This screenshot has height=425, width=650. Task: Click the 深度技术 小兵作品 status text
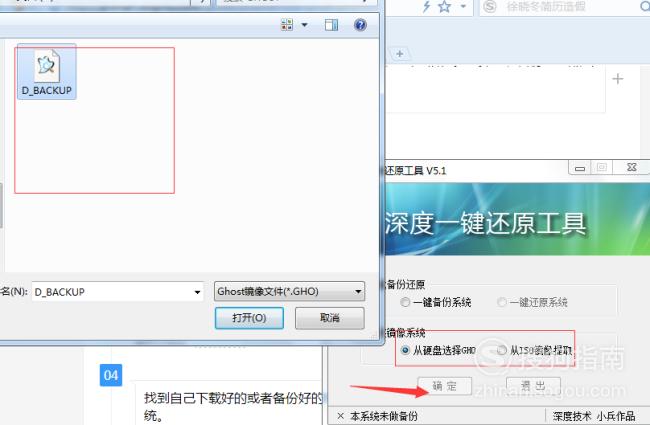click(x=594, y=416)
